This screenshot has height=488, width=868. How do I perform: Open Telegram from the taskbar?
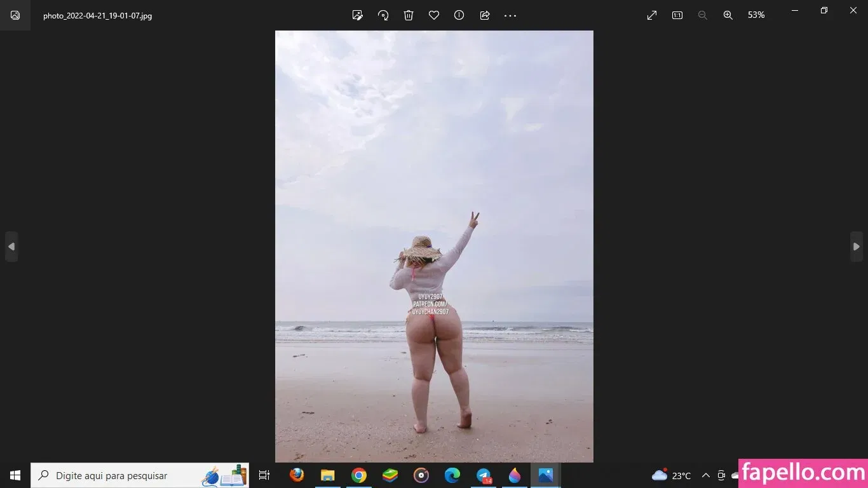[x=483, y=475]
